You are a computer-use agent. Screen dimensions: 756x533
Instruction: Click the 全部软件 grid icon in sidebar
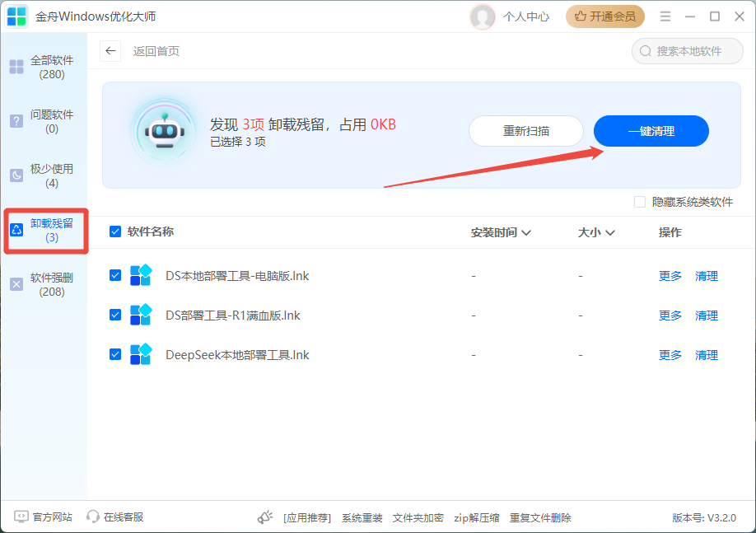16,67
